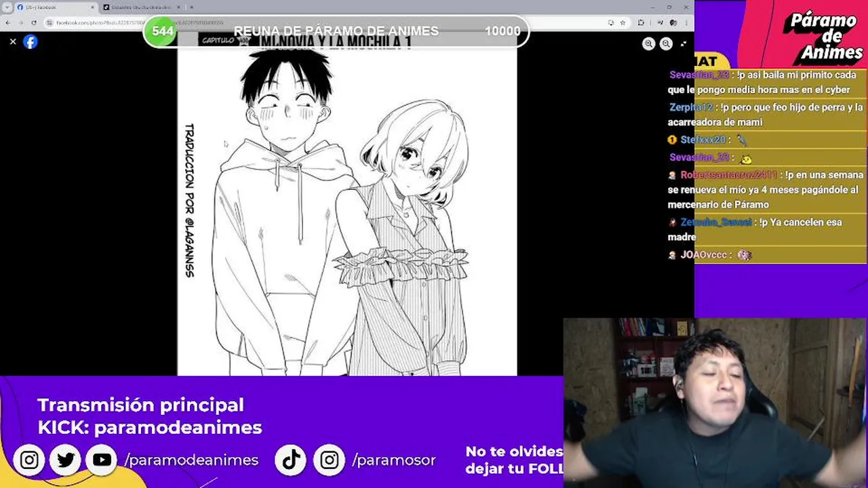
Task: Bookmark this page with the star icon
Action: tap(622, 22)
